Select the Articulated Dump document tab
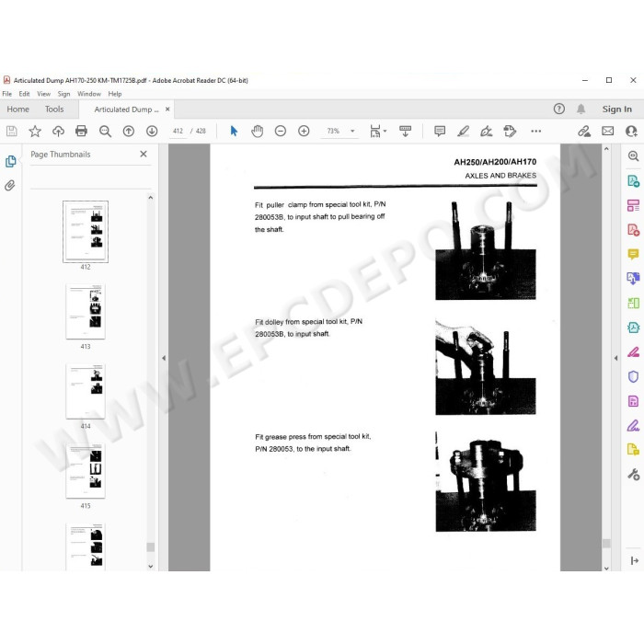 [126, 109]
